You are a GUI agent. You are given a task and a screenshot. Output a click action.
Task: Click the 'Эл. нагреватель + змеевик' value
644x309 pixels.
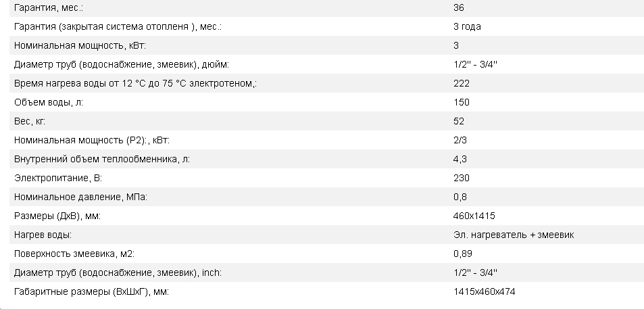point(514,235)
